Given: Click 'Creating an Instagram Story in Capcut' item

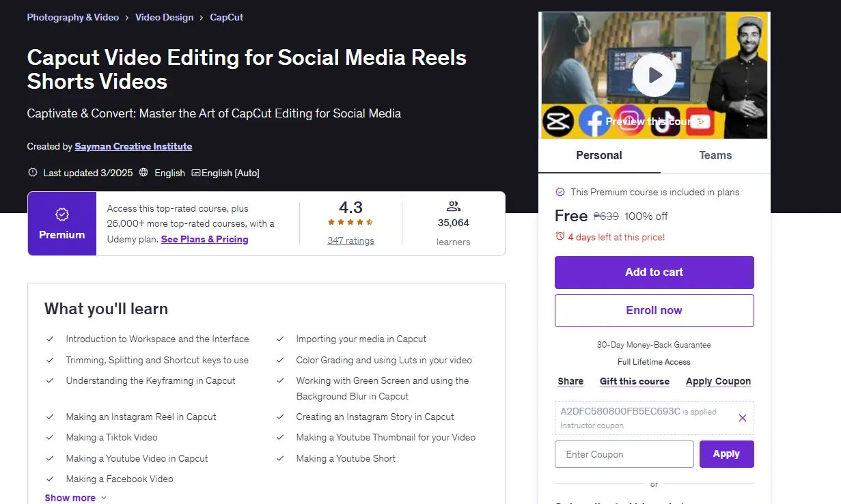Looking at the screenshot, I should pyautogui.click(x=375, y=417).
